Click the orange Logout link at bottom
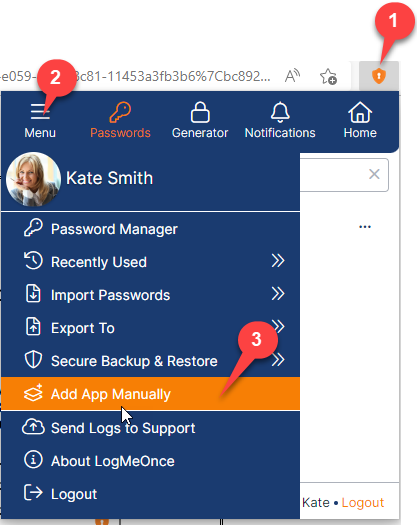This screenshot has height=525, width=417. pyautogui.click(x=363, y=503)
